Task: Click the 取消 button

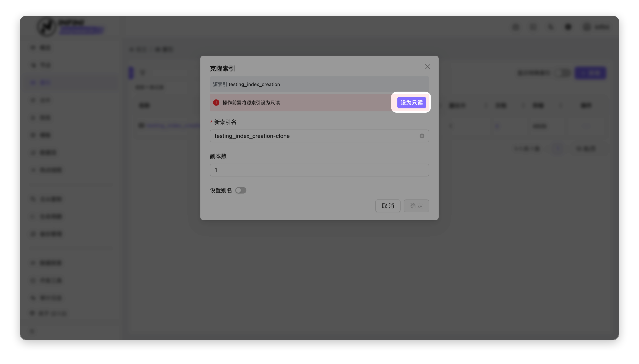Action: (x=387, y=206)
